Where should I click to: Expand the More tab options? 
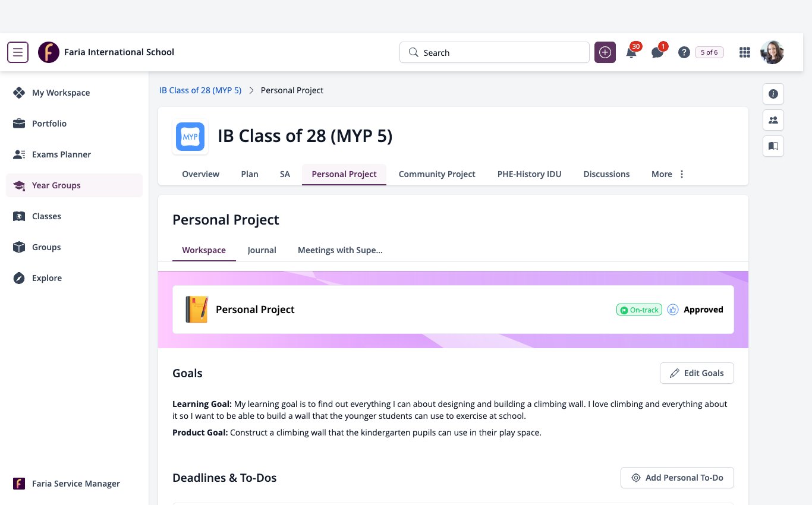(x=668, y=174)
